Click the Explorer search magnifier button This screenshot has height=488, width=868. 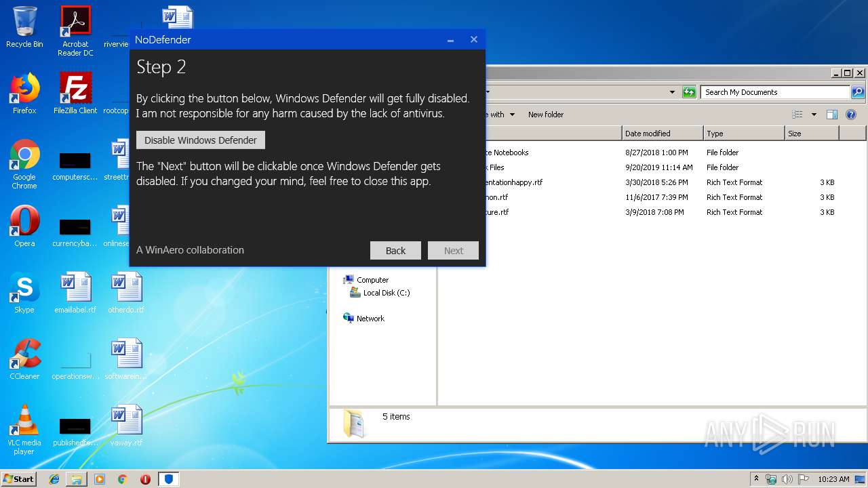tap(858, 92)
